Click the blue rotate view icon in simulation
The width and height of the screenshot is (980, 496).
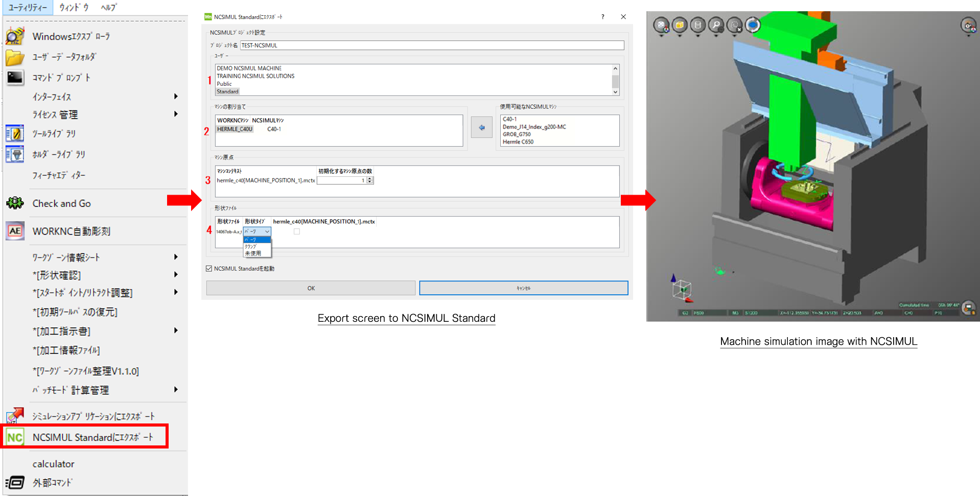pyautogui.click(x=753, y=25)
